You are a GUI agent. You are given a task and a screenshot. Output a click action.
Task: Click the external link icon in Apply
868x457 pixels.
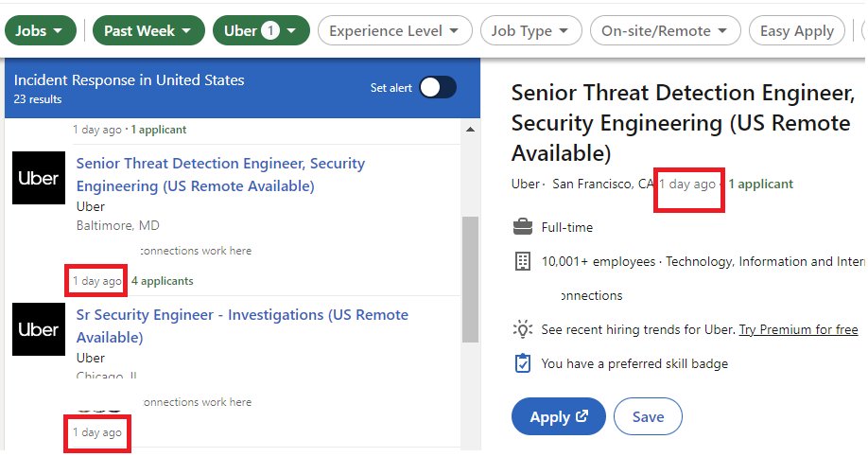[582, 416]
